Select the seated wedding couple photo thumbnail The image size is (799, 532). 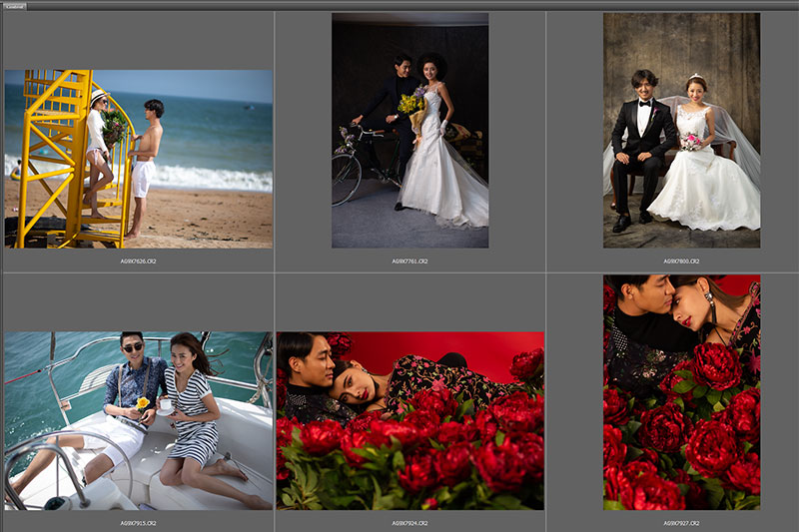pos(682,131)
